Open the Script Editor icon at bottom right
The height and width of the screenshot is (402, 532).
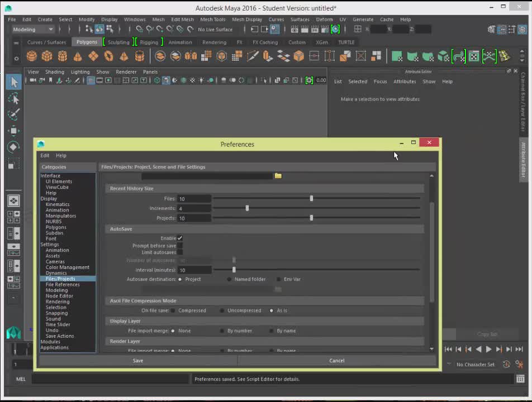click(x=520, y=379)
